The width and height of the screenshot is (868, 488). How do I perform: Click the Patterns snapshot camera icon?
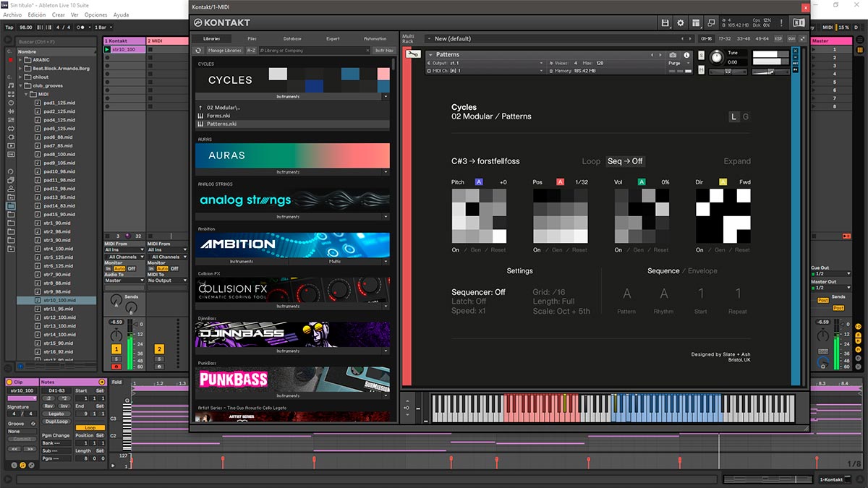[673, 55]
